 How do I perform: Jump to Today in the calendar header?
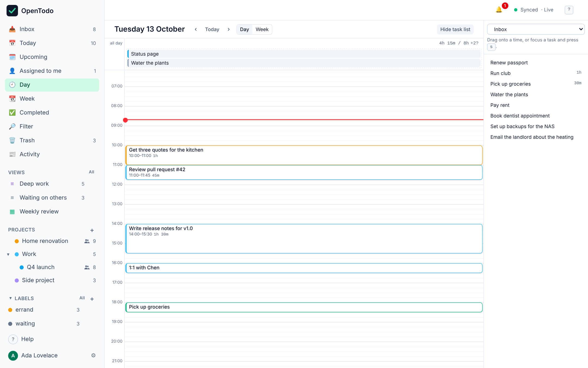click(x=212, y=29)
